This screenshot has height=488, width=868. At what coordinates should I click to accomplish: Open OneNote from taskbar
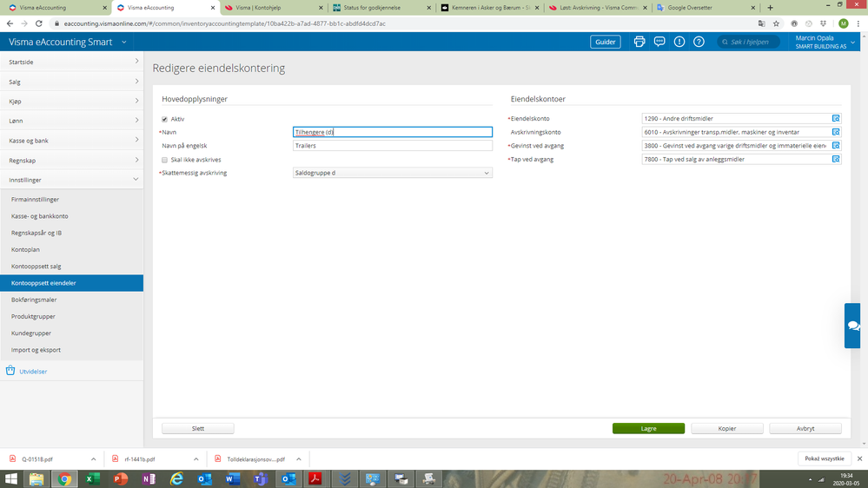pyautogui.click(x=149, y=478)
